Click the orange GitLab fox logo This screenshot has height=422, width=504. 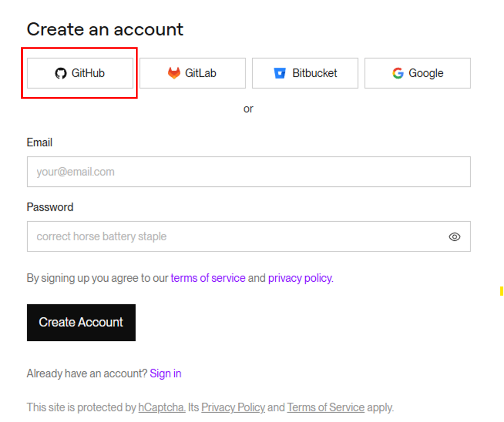pyautogui.click(x=174, y=73)
